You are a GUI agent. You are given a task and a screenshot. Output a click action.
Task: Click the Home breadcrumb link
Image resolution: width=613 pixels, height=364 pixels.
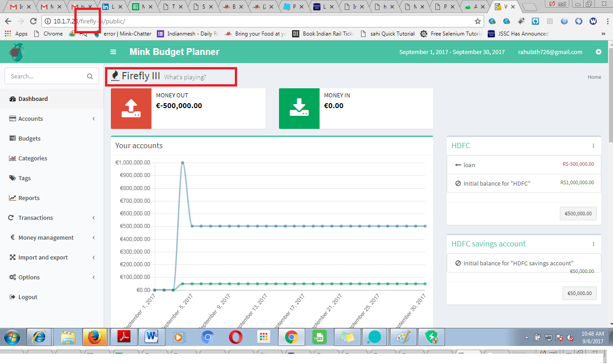pos(594,77)
